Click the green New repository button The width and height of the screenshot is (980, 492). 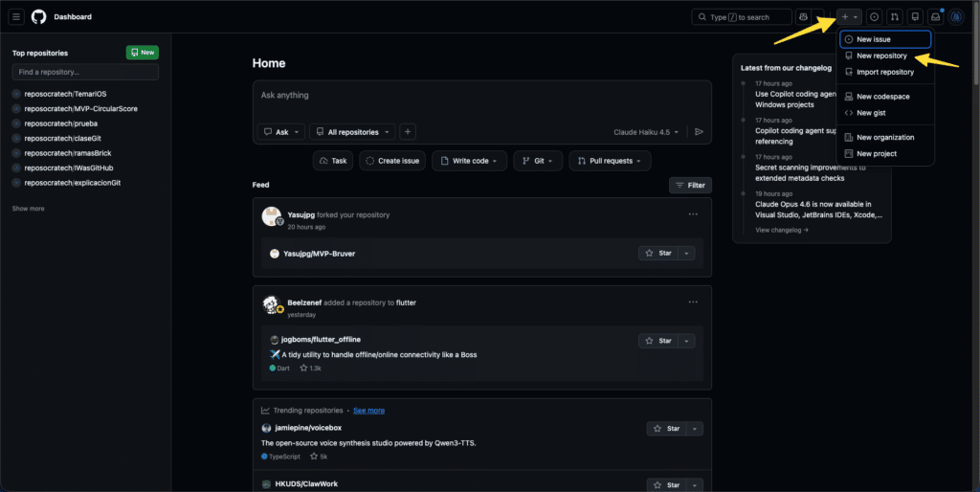click(x=143, y=53)
